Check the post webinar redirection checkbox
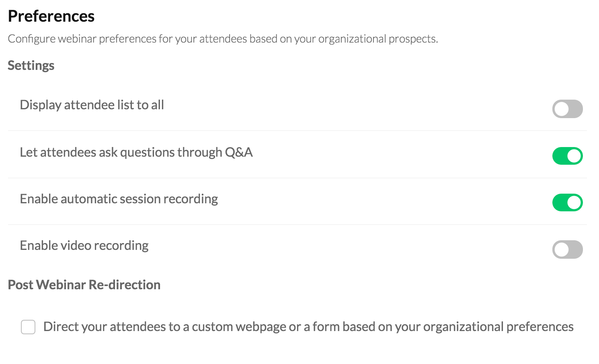This screenshot has width=599, height=364. [x=28, y=327]
